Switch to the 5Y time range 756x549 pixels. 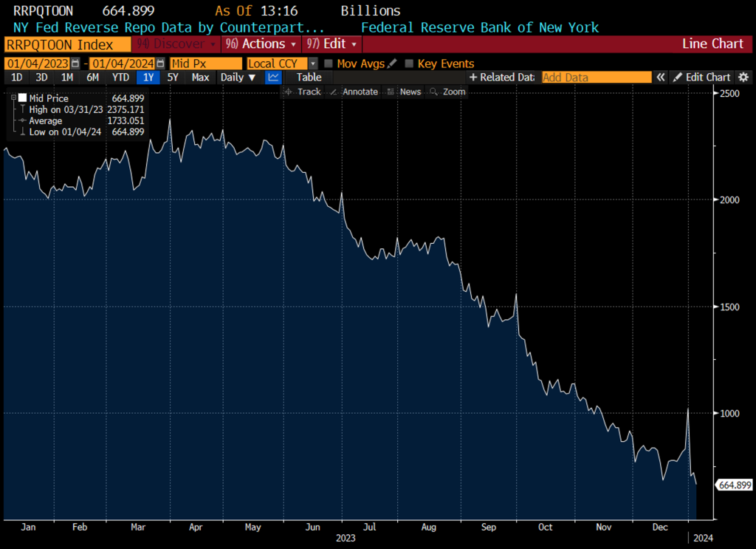pos(173,78)
